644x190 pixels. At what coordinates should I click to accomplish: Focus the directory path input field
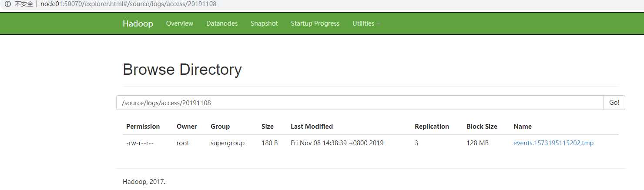pyautogui.click(x=359, y=103)
